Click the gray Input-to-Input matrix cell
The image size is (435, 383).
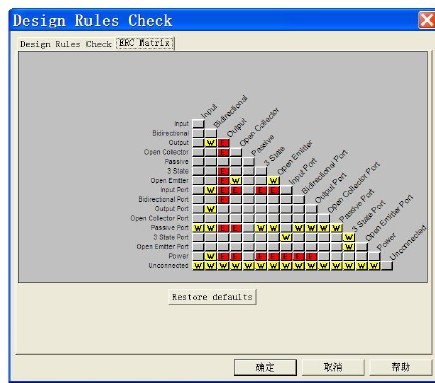[198, 124]
